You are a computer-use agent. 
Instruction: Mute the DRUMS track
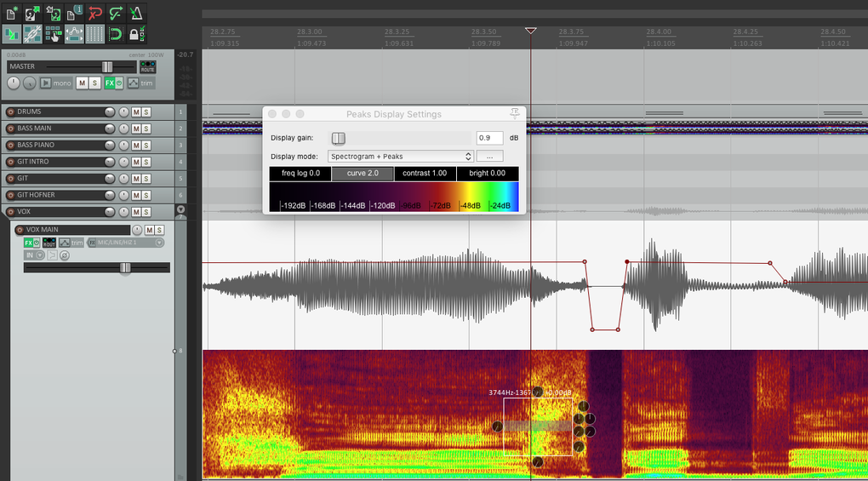pos(136,112)
